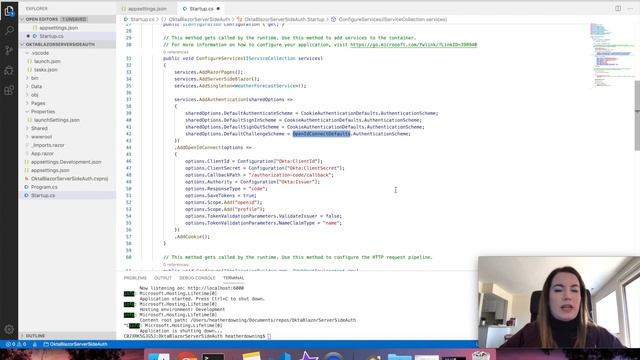Image resolution: width=640 pixels, height=360 pixels.
Task: Select the Terminal panel tab
Action: [x=233, y=278]
